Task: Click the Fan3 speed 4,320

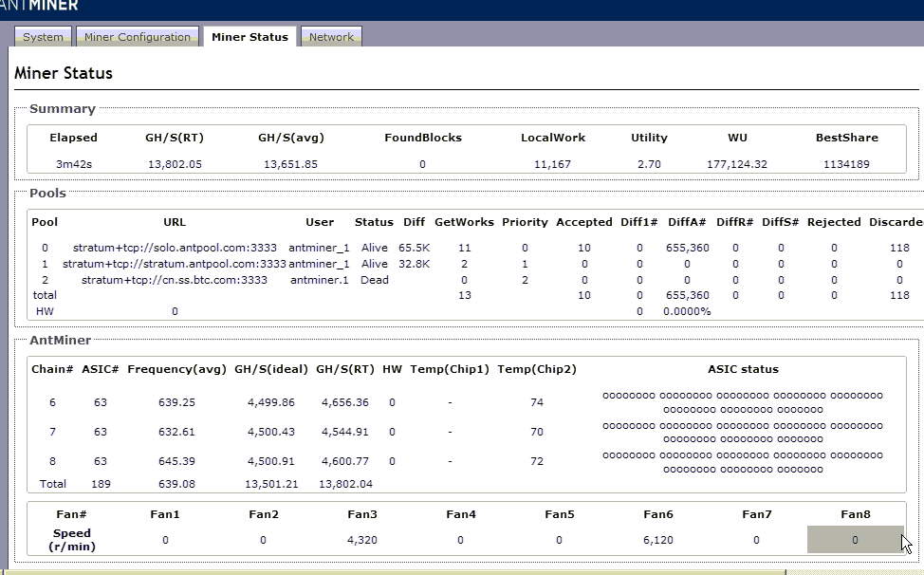Action: (x=362, y=540)
